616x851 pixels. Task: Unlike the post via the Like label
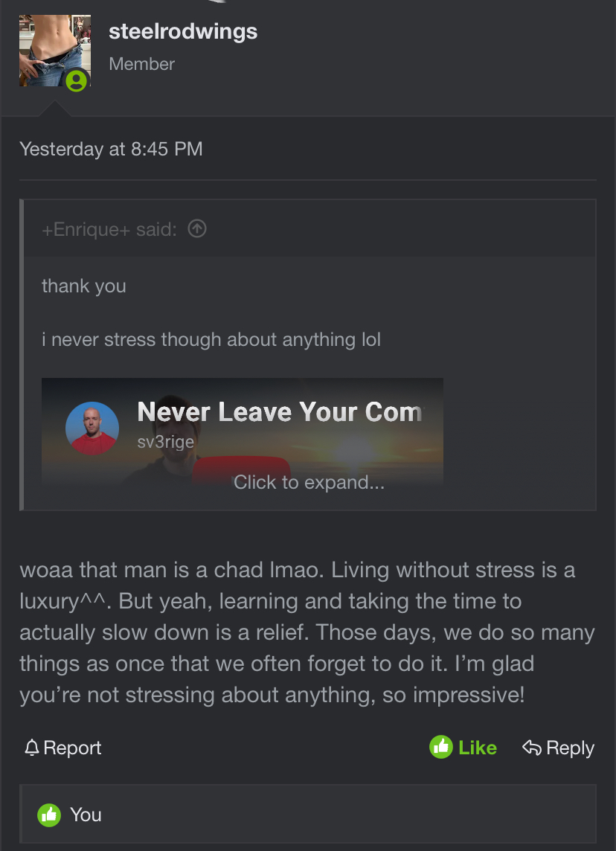pos(478,748)
